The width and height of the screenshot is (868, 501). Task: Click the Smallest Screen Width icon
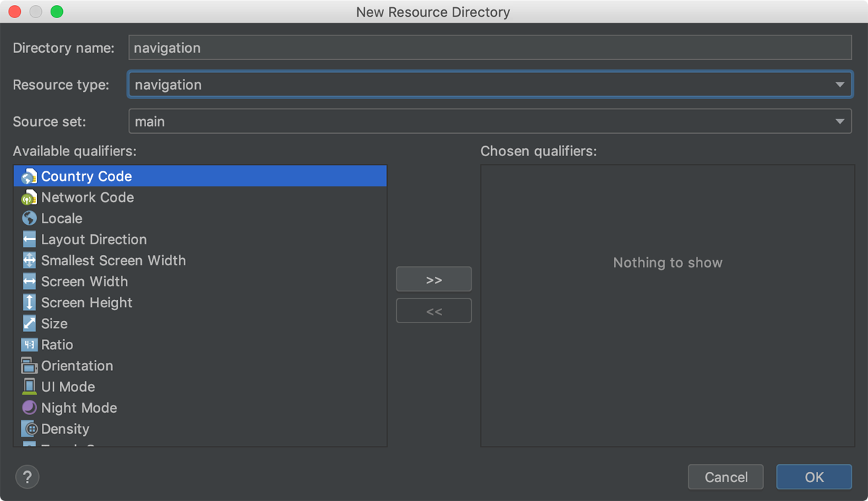pyautogui.click(x=29, y=260)
